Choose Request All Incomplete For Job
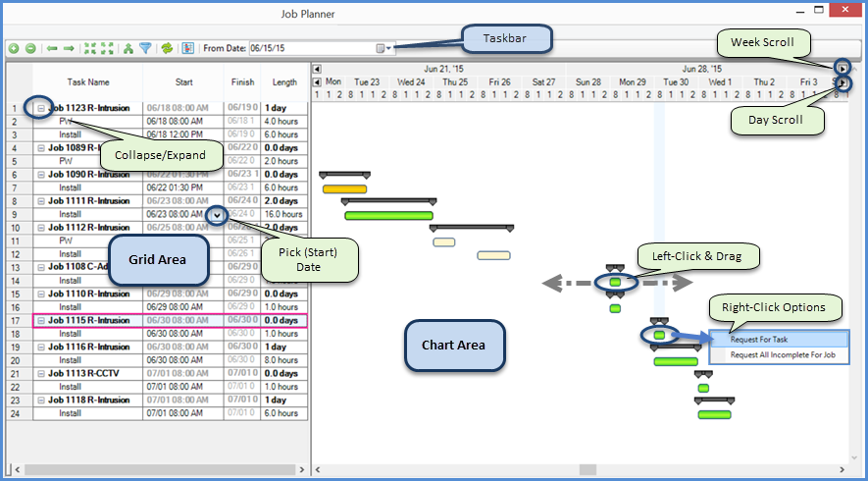Screen dimensions: 868x481 pos(779,355)
